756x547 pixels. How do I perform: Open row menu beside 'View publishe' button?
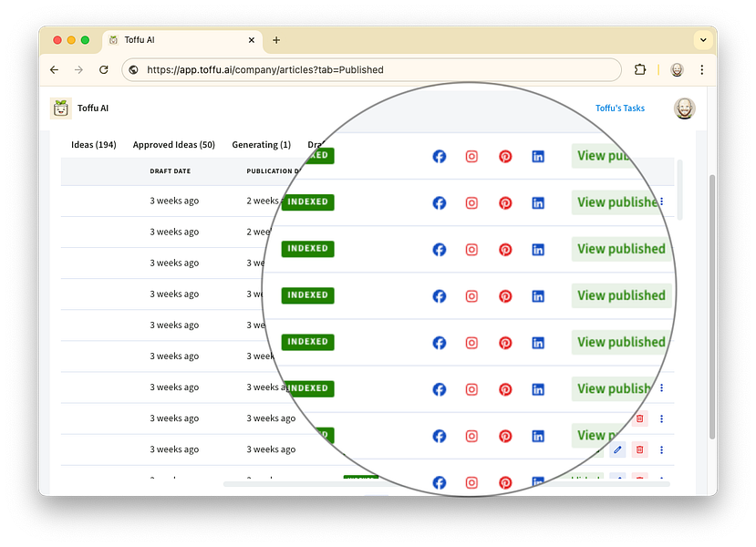point(661,201)
